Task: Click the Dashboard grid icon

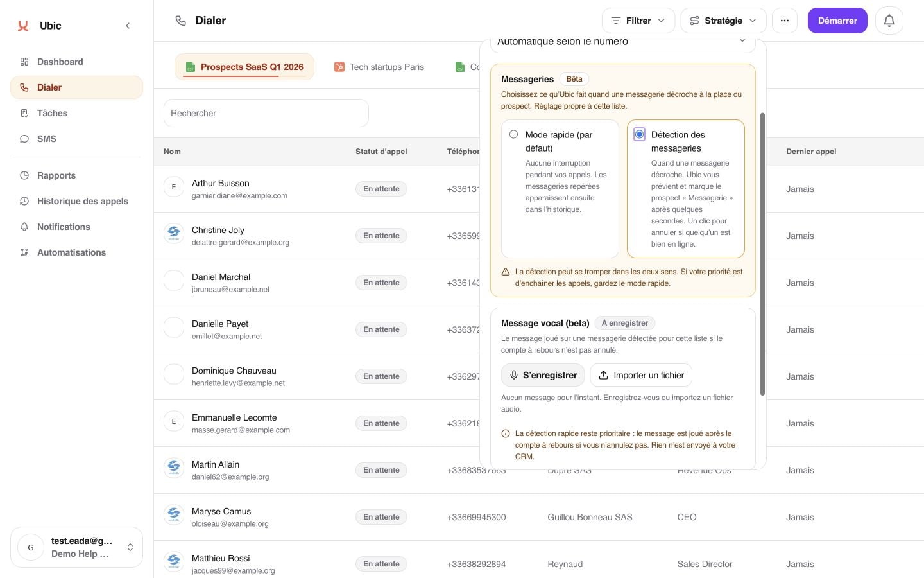Action: click(24, 62)
